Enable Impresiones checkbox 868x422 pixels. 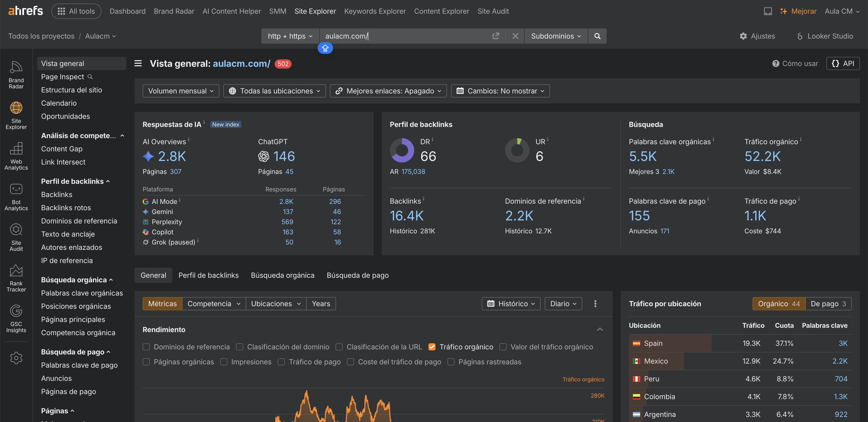click(x=224, y=362)
